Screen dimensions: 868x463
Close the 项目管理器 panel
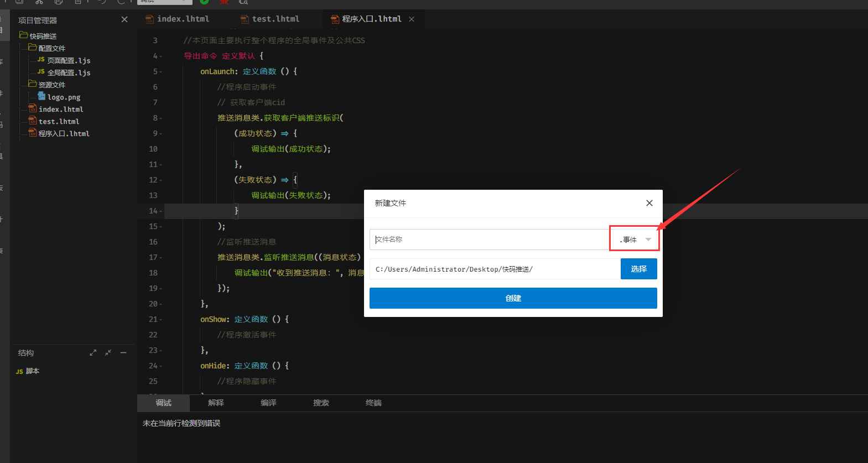[124, 19]
